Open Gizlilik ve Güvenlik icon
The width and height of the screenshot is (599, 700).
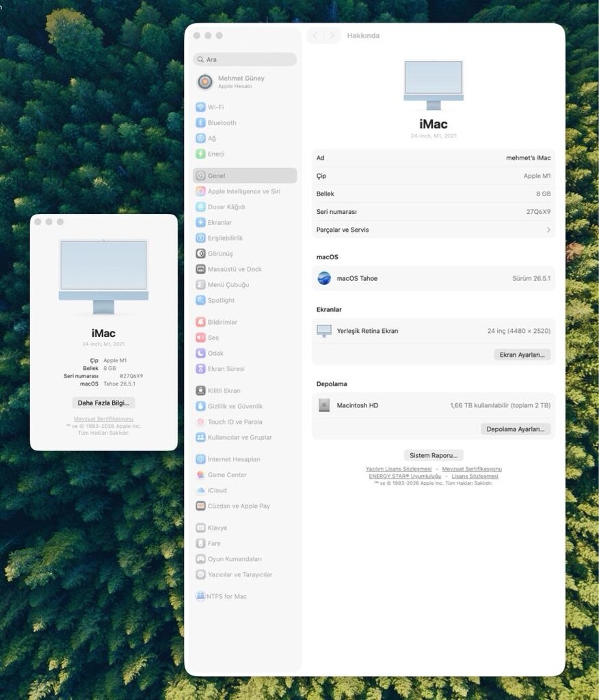tap(200, 406)
